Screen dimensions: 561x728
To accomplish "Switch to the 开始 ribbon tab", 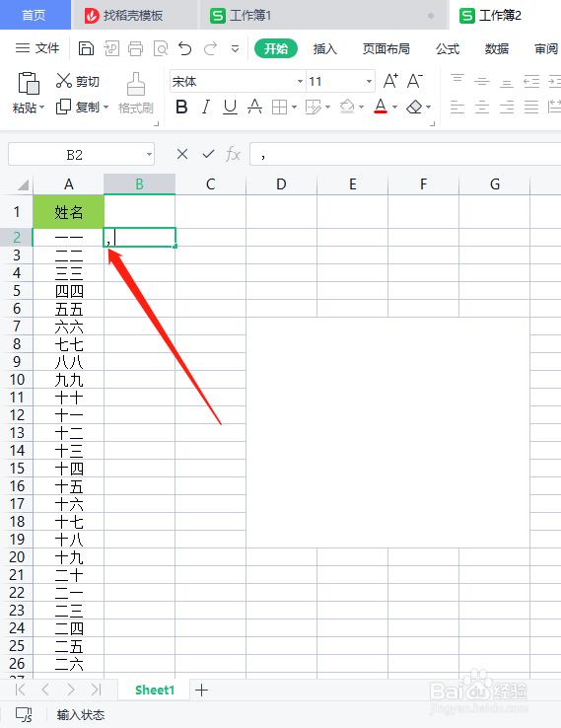I will click(x=276, y=48).
